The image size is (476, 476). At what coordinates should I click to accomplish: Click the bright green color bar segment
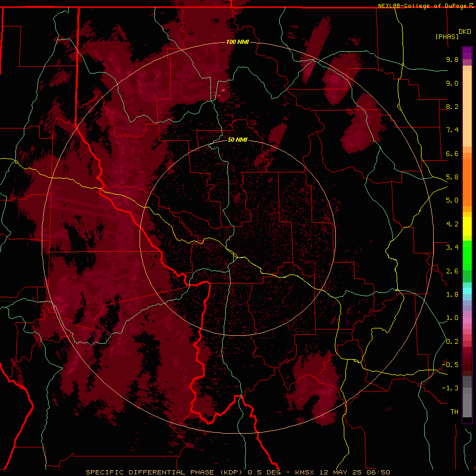[467, 255]
